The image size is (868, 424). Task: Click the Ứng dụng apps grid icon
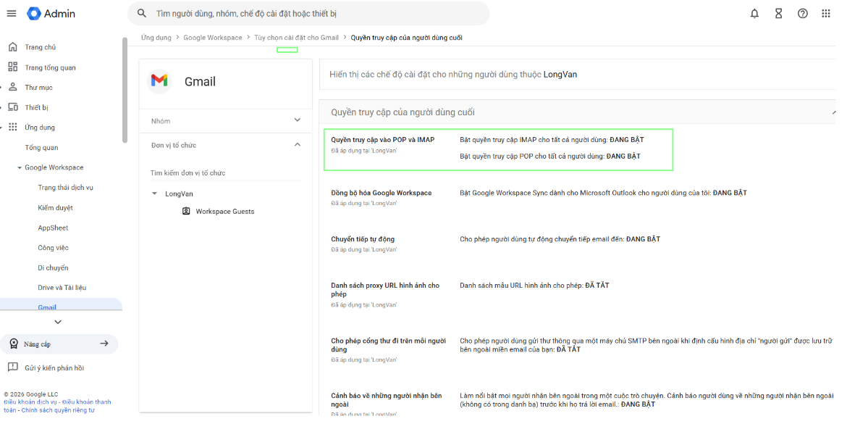point(13,127)
